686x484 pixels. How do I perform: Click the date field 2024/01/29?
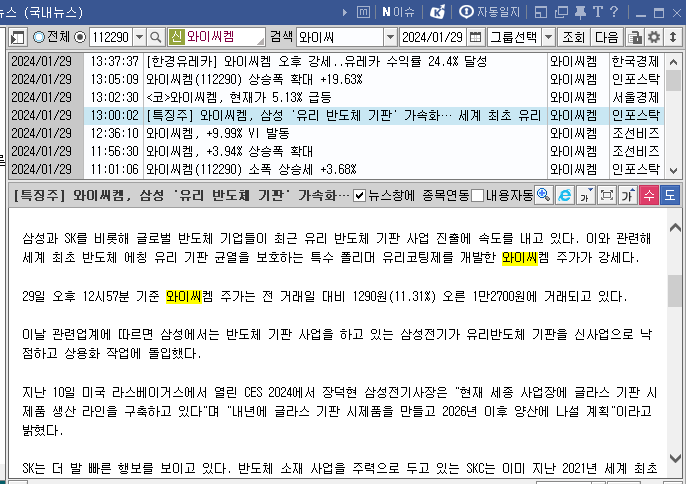[x=432, y=37]
